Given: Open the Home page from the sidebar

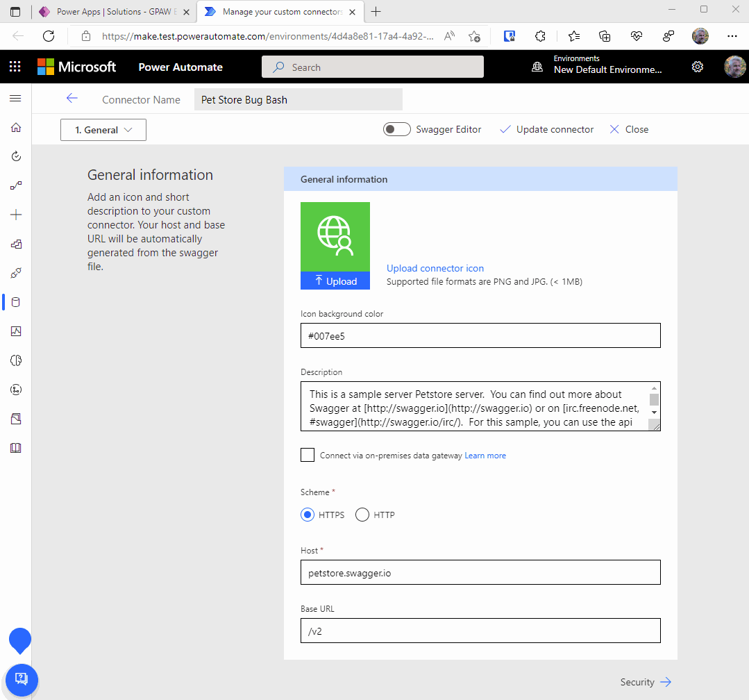Looking at the screenshot, I should coord(15,127).
